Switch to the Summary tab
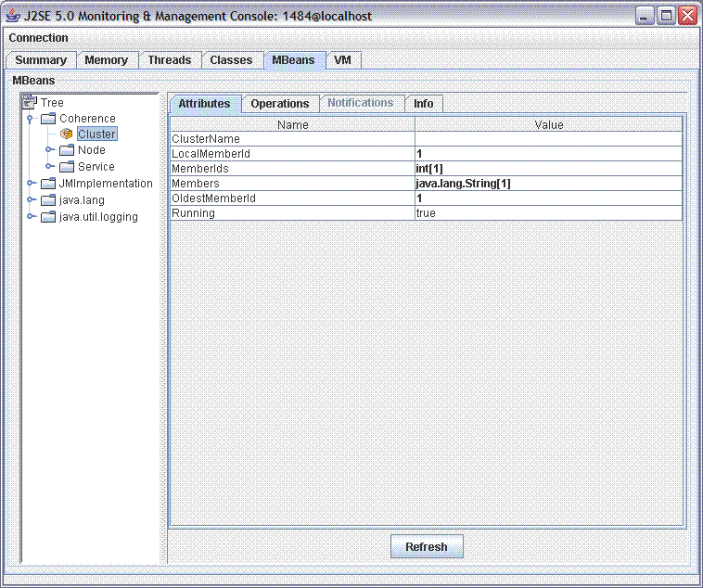Image resolution: width=703 pixels, height=588 pixels. [x=41, y=60]
